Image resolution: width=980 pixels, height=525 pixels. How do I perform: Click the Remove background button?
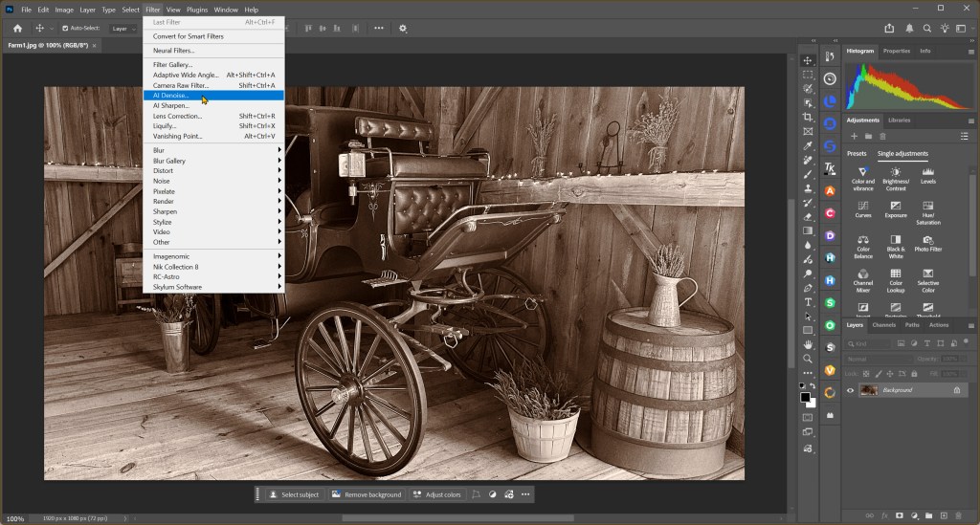point(366,494)
